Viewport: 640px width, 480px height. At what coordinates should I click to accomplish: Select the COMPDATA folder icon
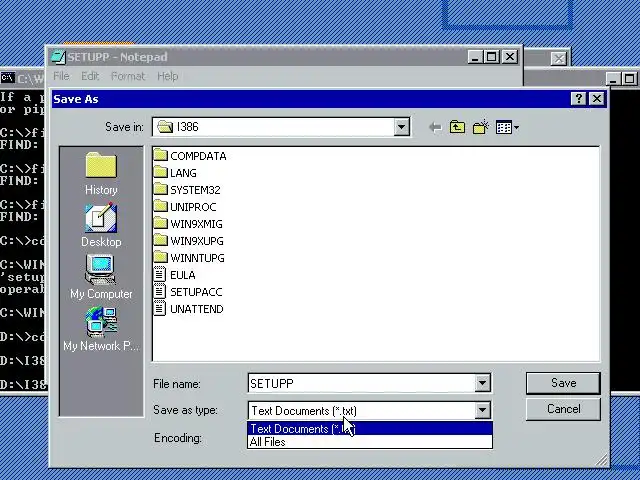point(160,155)
